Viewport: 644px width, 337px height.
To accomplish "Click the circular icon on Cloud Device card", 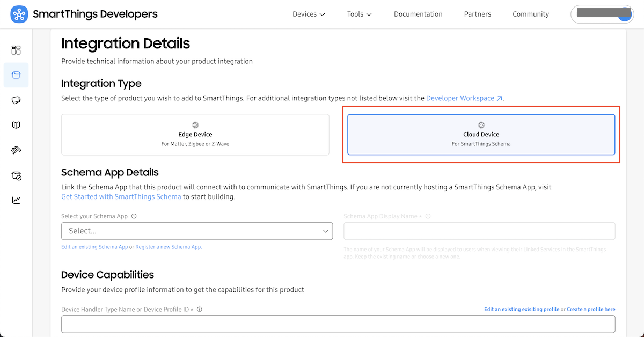I will pos(481,125).
